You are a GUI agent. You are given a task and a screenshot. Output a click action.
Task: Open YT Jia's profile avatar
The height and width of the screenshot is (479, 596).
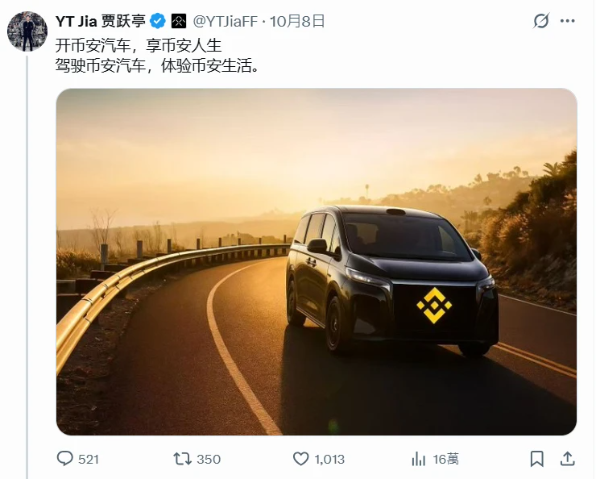[x=27, y=31]
